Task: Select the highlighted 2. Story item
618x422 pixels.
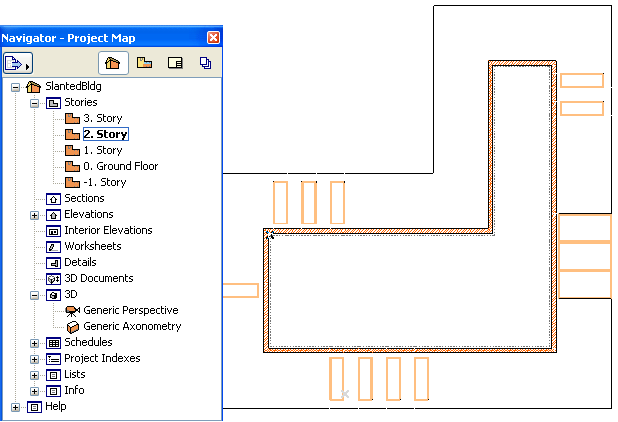Action: point(106,134)
